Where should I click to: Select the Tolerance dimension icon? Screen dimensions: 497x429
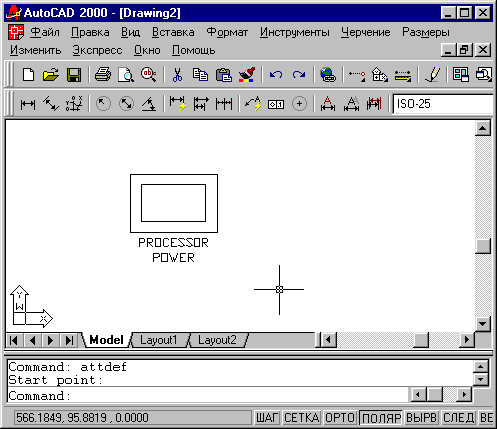[x=276, y=104]
